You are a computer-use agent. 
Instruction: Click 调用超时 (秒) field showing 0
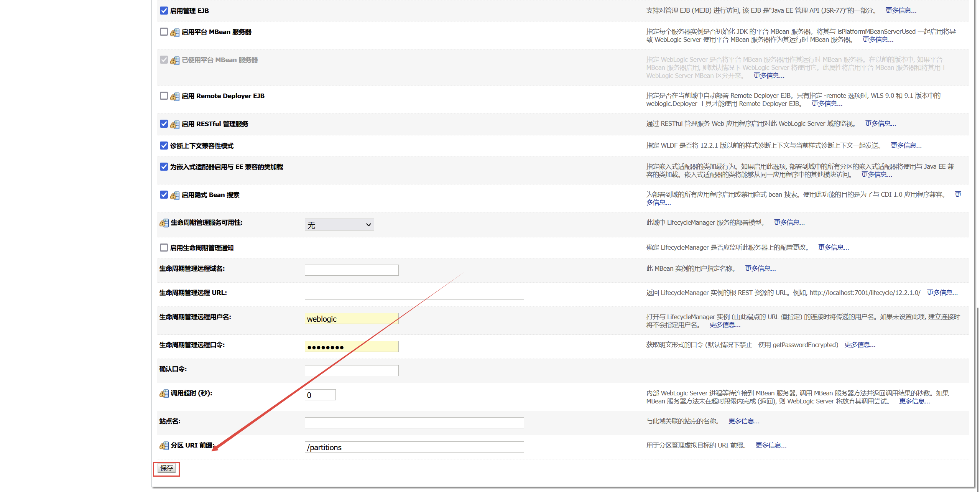tap(320, 395)
